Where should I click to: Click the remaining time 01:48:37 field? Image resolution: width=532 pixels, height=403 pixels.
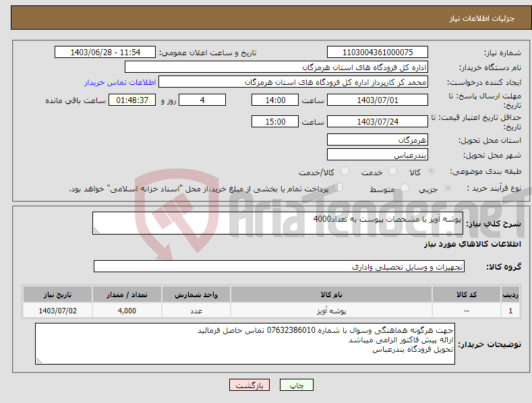132,100
